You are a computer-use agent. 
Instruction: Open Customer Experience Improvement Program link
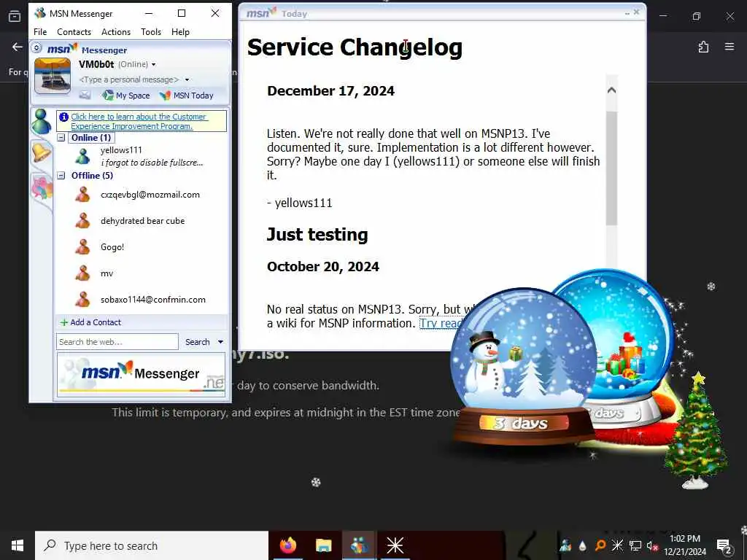tap(139, 122)
